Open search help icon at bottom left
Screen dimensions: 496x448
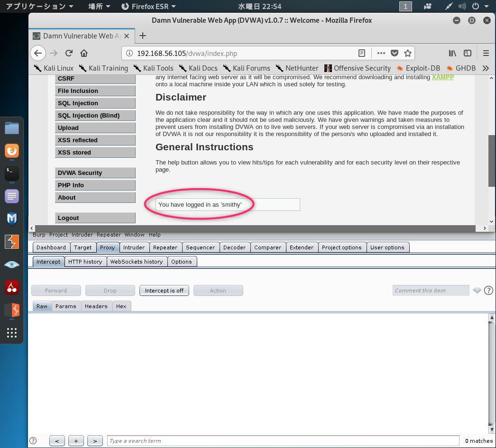tap(33, 441)
